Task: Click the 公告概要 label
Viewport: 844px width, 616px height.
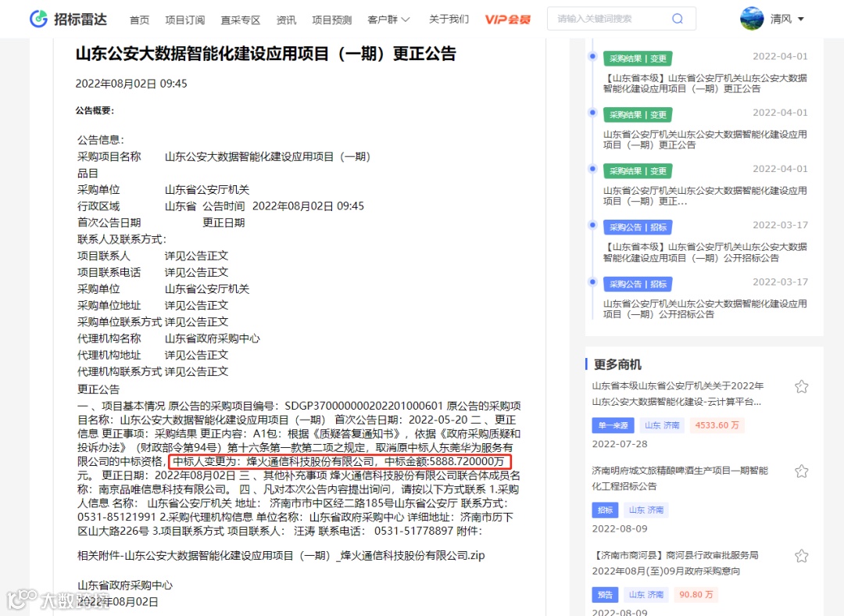Action: pyautogui.click(x=95, y=110)
